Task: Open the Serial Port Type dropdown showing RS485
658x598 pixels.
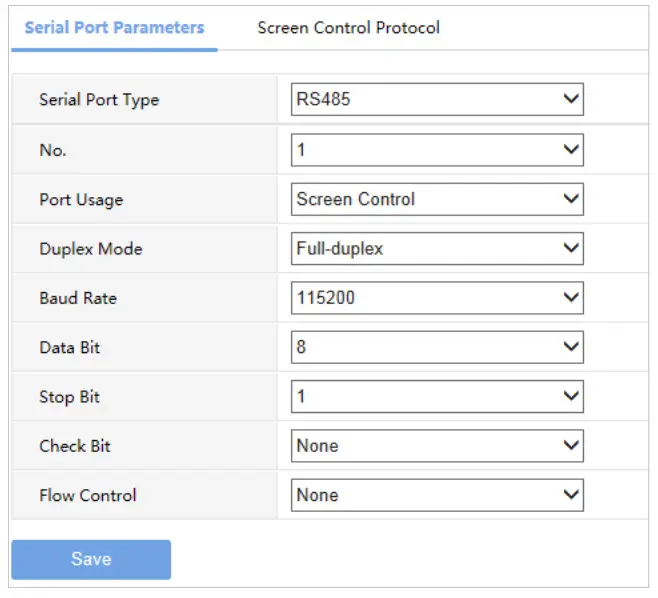Action: pos(437,99)
